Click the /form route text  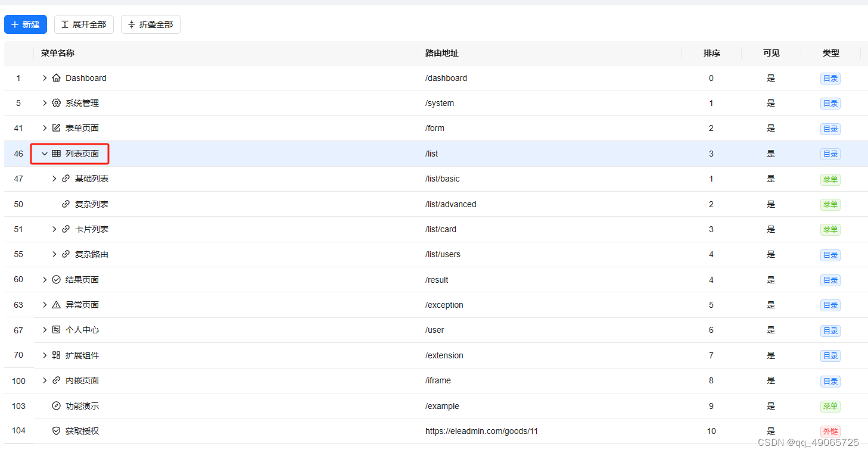point(435,128)
